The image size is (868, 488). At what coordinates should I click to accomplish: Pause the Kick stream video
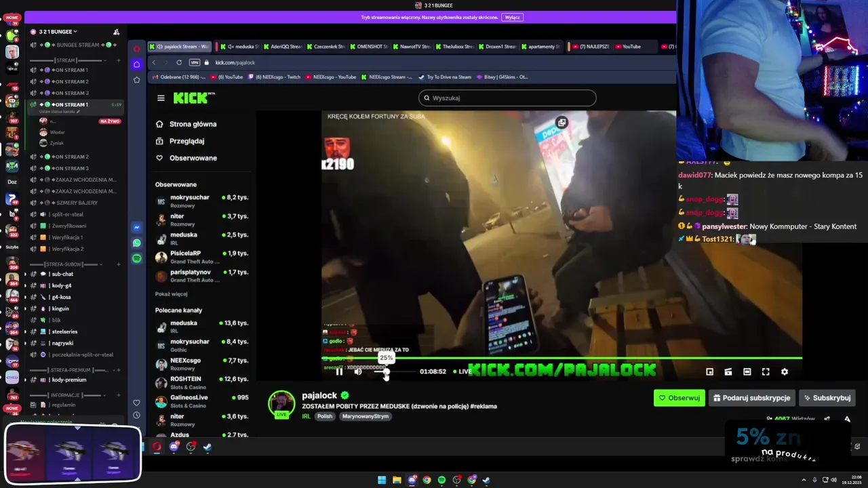[339, 371]
